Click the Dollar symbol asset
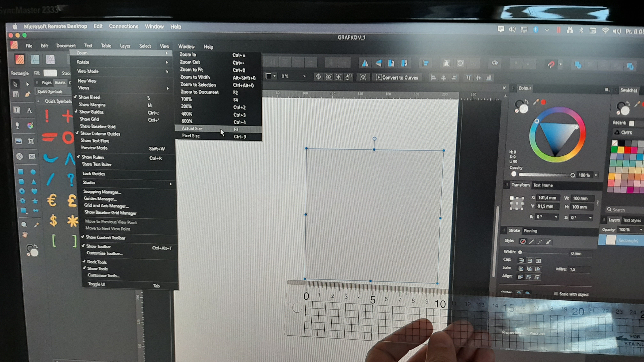 pos(53,221)
